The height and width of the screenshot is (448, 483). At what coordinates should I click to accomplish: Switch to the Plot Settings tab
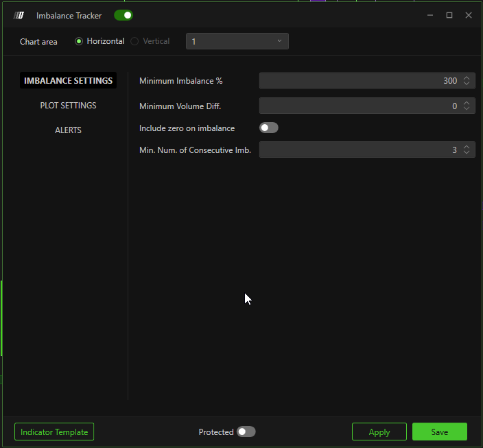pyautogui.click(x=68, y=106)
